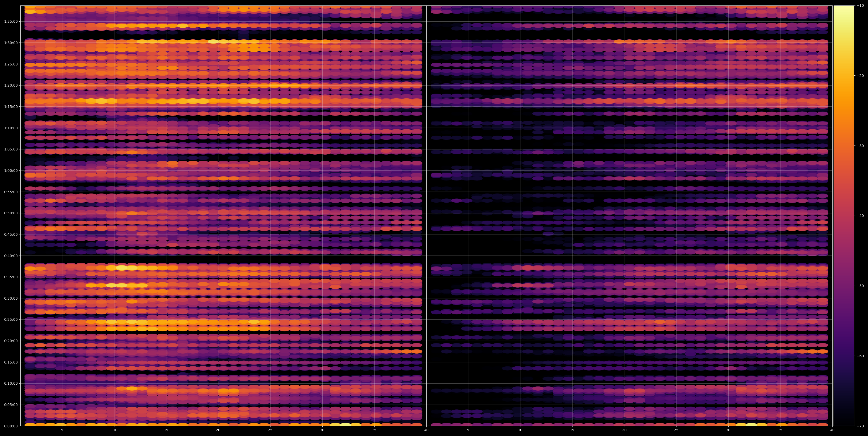The image size is (868, 436).
Task: Select the colorbar tick label −60
Action: 860,356
